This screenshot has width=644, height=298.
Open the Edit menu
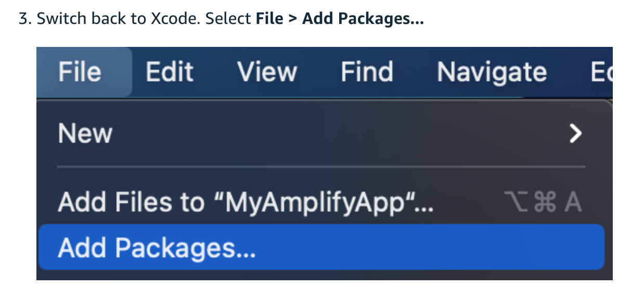[x=170, y=72]
